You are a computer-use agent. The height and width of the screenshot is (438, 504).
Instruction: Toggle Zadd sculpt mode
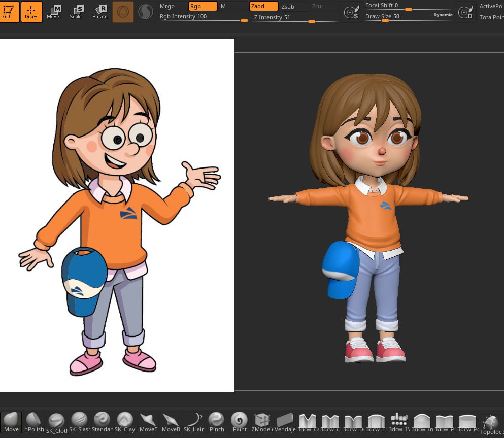pos(263,6)
